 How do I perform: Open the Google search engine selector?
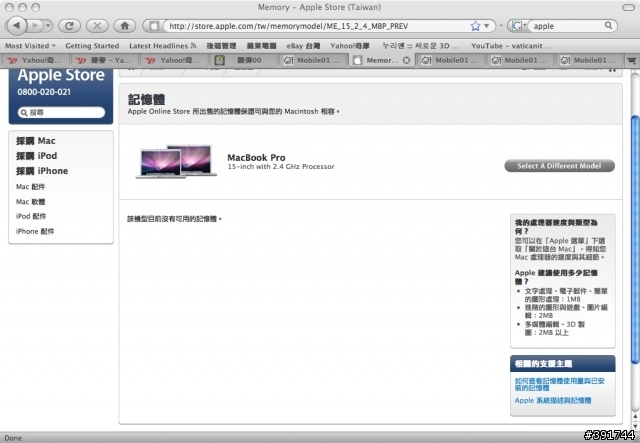[518, 26]
